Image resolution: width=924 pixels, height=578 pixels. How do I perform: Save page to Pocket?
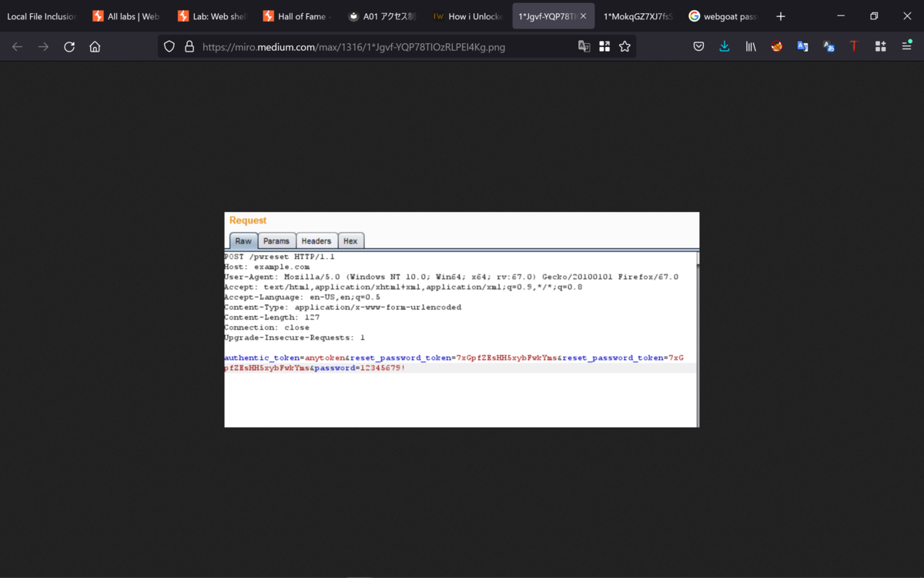click(698, 47)
